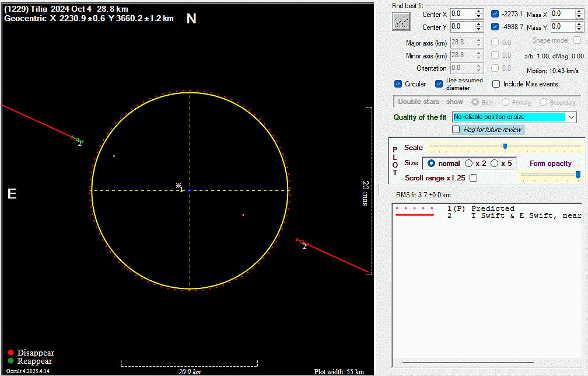Uncheck the checkbox beside -4988.7
Viewport: 588px width, 376px height.
click(x=495, y=27)
